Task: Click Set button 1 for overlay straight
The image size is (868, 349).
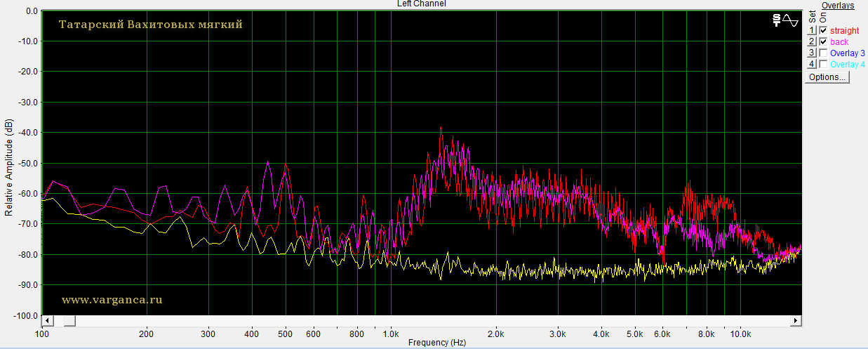Action: 812,31
